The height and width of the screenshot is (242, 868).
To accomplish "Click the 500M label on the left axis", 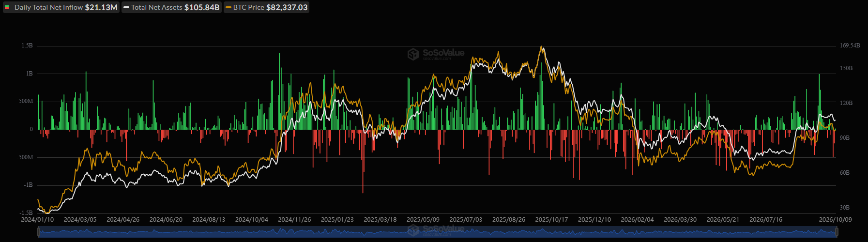I will point(26,102).
